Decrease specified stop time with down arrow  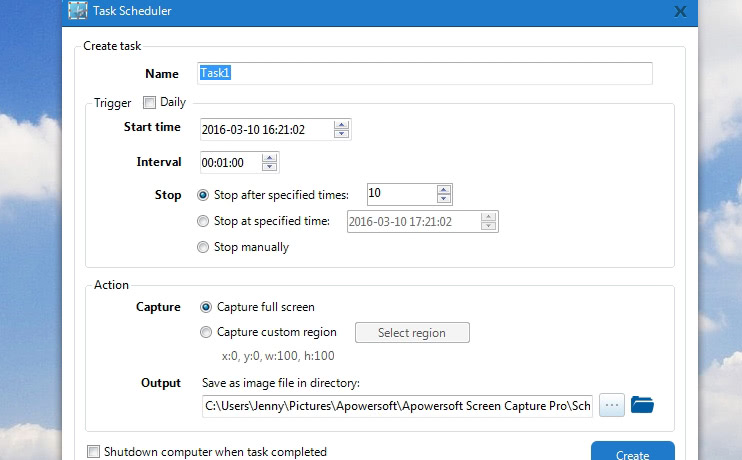(488, 226)
